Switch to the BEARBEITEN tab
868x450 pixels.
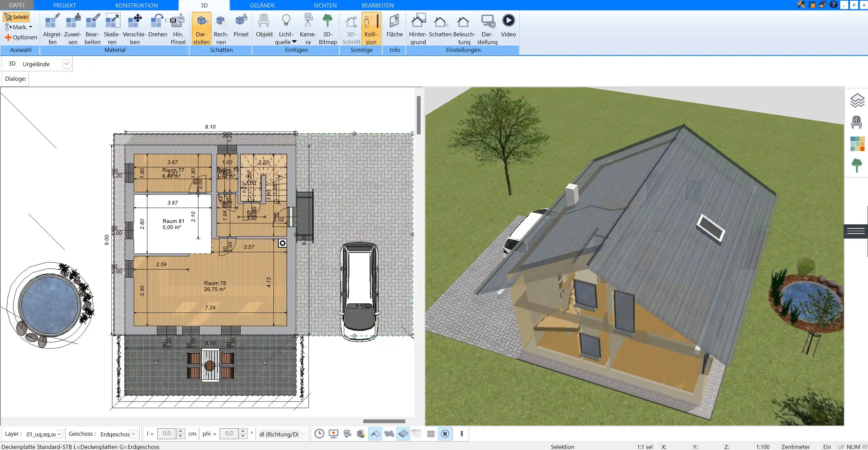click(377, 5)
